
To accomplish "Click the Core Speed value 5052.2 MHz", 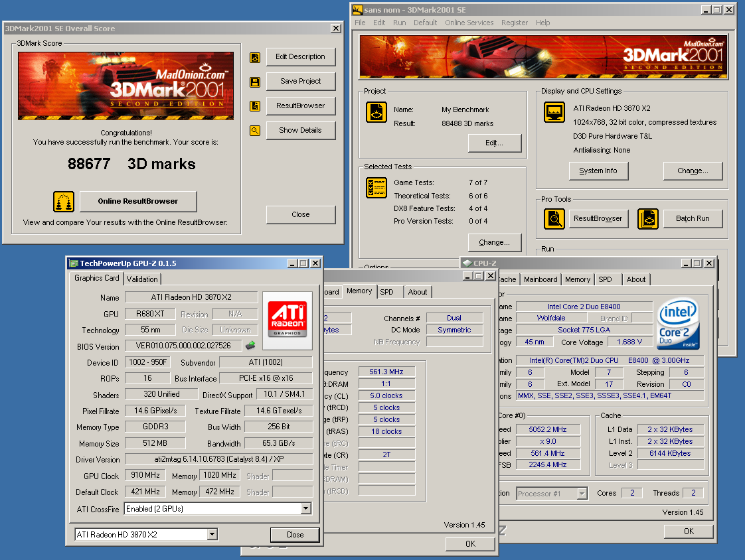I will tap(548, 429).
